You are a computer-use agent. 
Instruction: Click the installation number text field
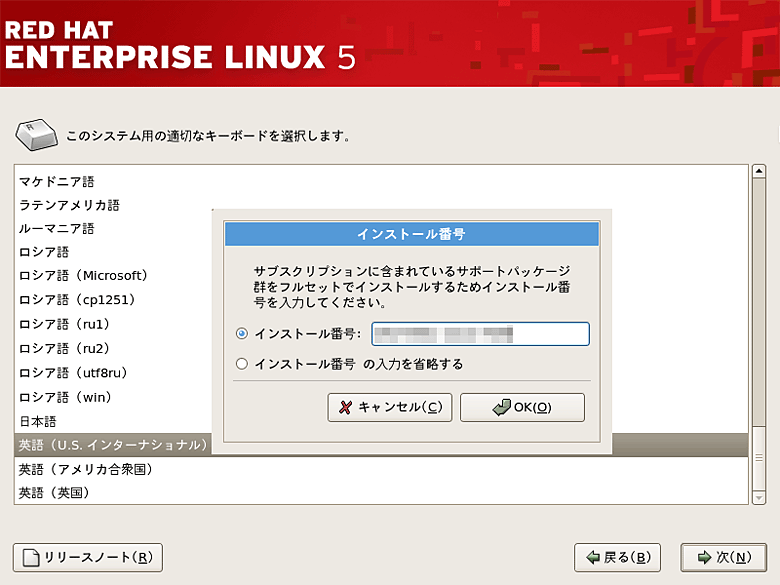pos(480,334)
